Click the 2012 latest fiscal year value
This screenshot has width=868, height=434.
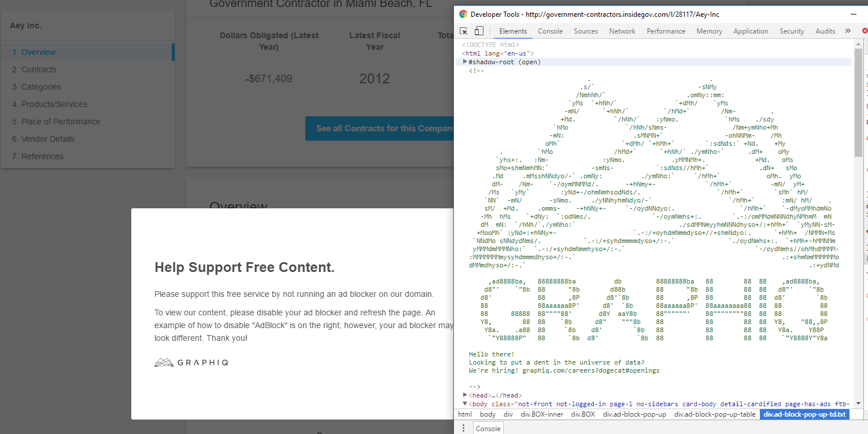click(375, 79)
